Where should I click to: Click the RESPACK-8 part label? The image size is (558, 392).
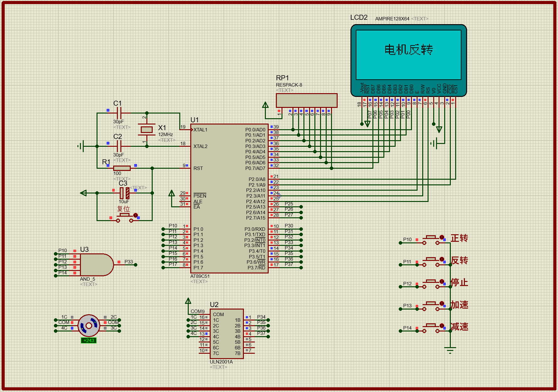(x=289, y=85)
